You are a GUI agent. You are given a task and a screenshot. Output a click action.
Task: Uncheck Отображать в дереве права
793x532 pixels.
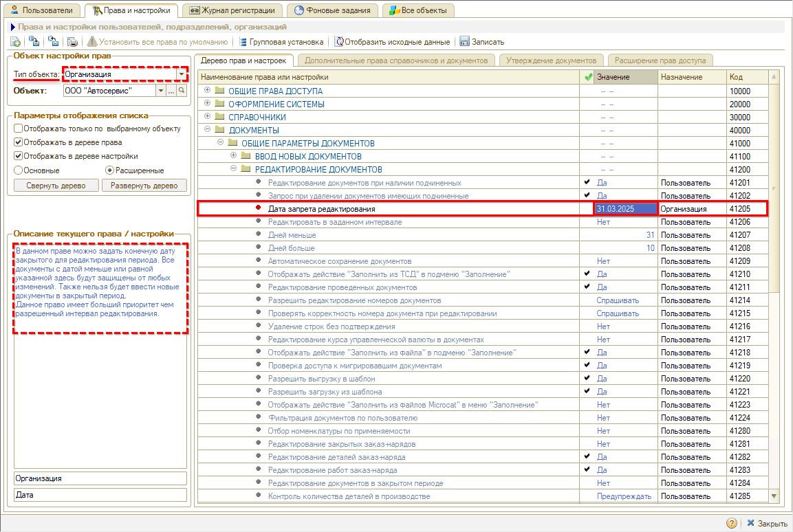tap(19, 142)
